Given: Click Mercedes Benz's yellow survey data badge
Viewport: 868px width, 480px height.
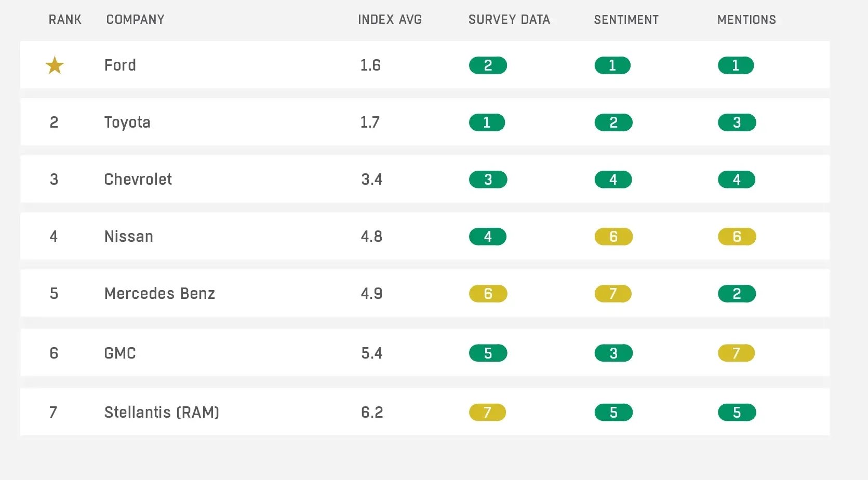Looking at the screenshot, I should [x=488, y=294].
